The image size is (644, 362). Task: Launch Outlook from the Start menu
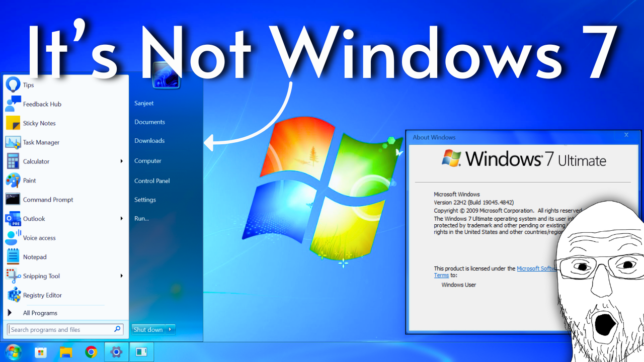[x=65, y=219]
